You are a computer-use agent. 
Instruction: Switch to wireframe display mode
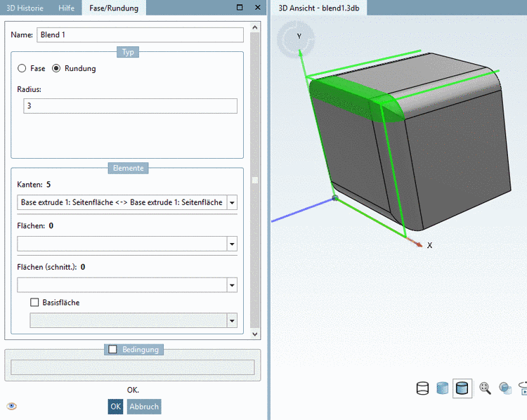point(422,388)
